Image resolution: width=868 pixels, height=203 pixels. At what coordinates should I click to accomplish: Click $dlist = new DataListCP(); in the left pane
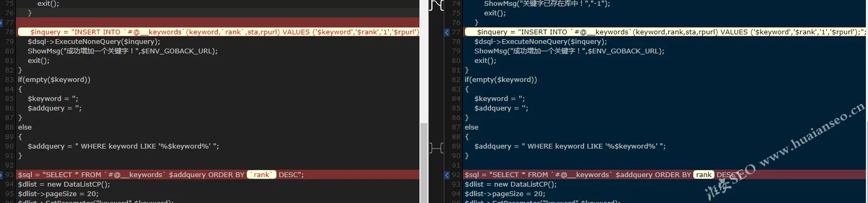pyautogui.click(x=64, y=184)
